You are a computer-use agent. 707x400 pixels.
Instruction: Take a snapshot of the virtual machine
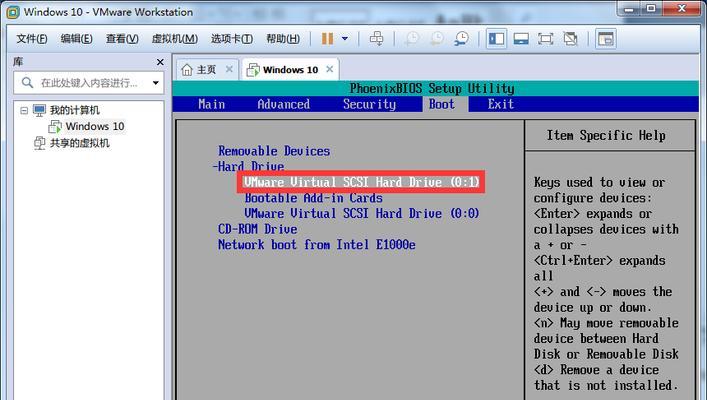point(411,39)
